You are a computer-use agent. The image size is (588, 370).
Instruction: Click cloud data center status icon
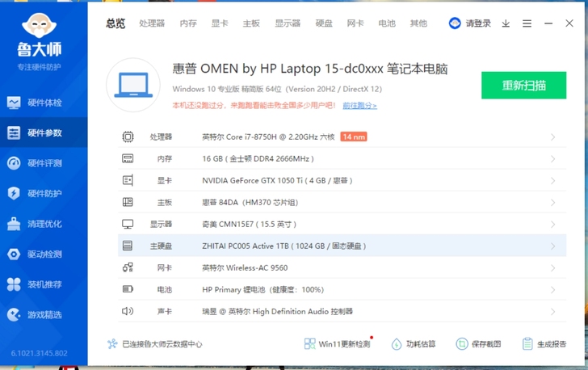[112, 343]
